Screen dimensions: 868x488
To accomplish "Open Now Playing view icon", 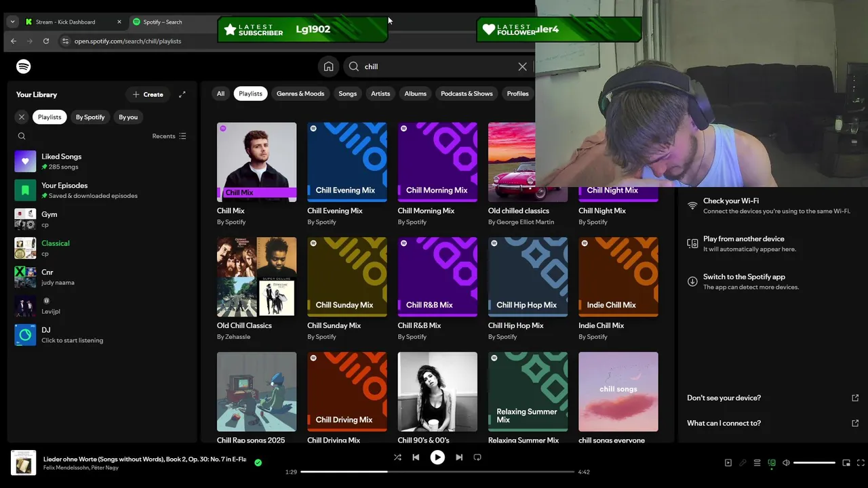I will pyautogui.click(x=728, y=463).
